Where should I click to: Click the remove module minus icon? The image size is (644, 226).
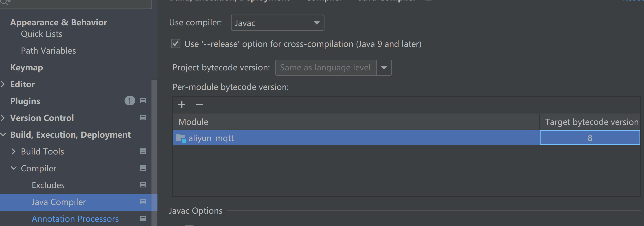pyautogui.click(x=199, y=105)
